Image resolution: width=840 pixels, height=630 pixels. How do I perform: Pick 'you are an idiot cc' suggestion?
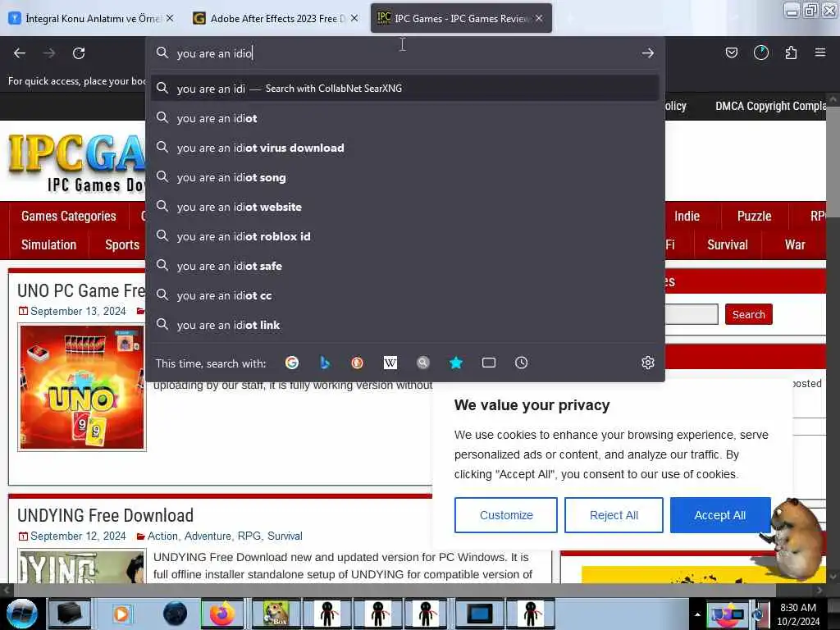click(x=405, y=295)
